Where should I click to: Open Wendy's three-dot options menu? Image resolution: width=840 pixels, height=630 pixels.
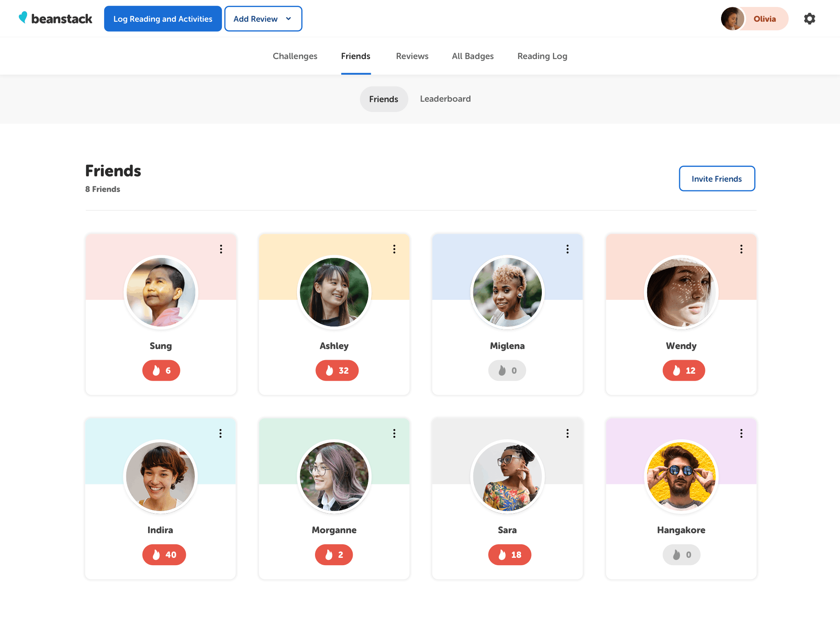pos(741,249)
